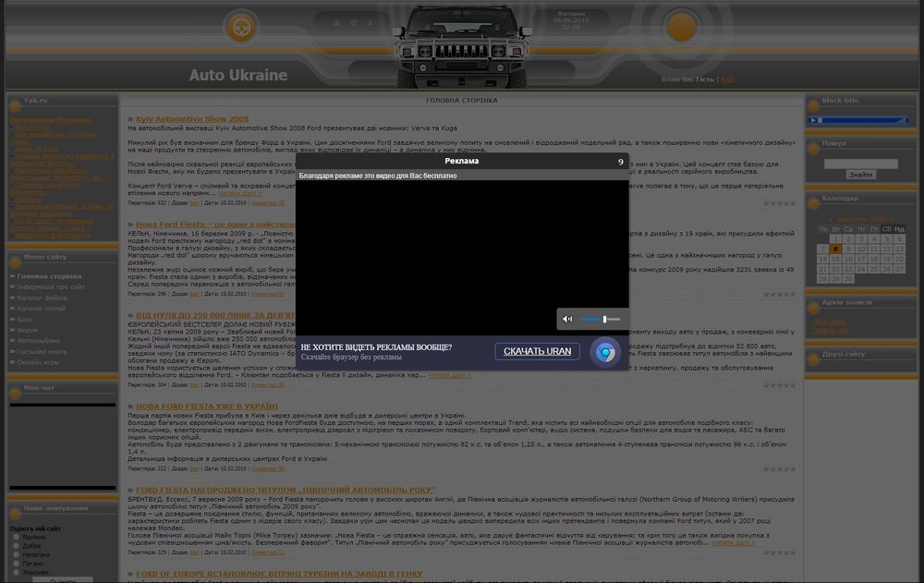Click the download icon in header
Viewport: 924px width, 583px height.
(x=370, y=21)
